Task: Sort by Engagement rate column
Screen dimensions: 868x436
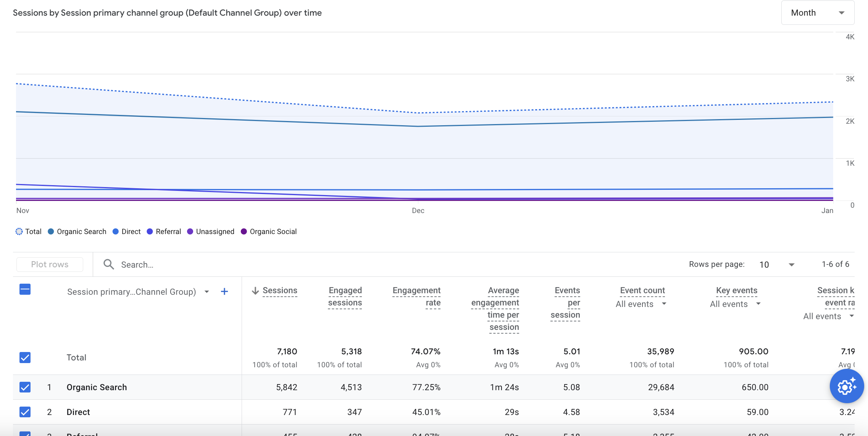Action: pyautogui.click(x=416, y=297)
